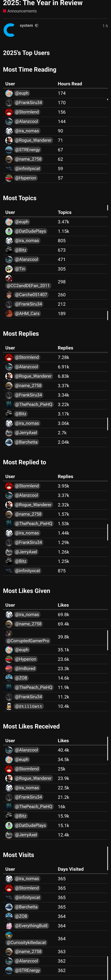The image size is (111, 980).
Task: Click the '1 h' post timestamp
Action: click(x=105, y=26)
